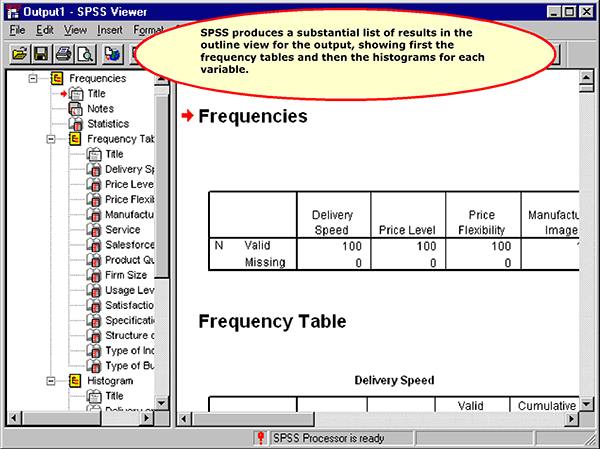Minimize the SPSS Viewer window
This screenshot has width=600, height=449.
pyautogui.click(x=554, y=12)
